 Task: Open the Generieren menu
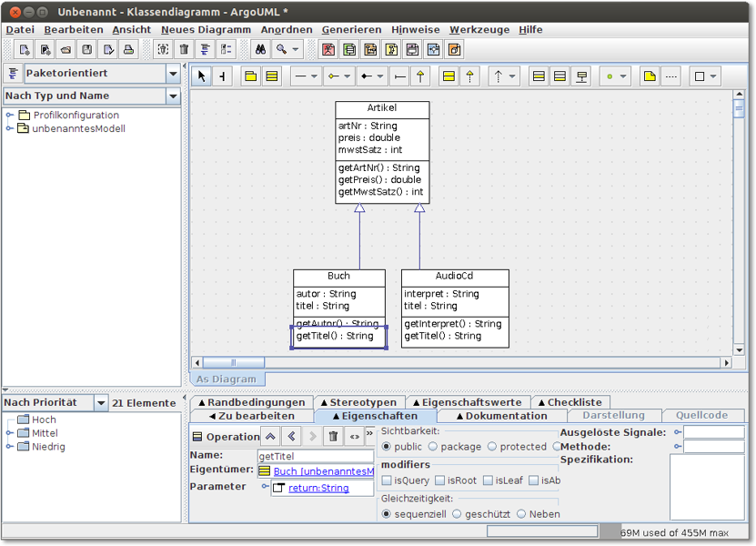(x=351, y=29)
